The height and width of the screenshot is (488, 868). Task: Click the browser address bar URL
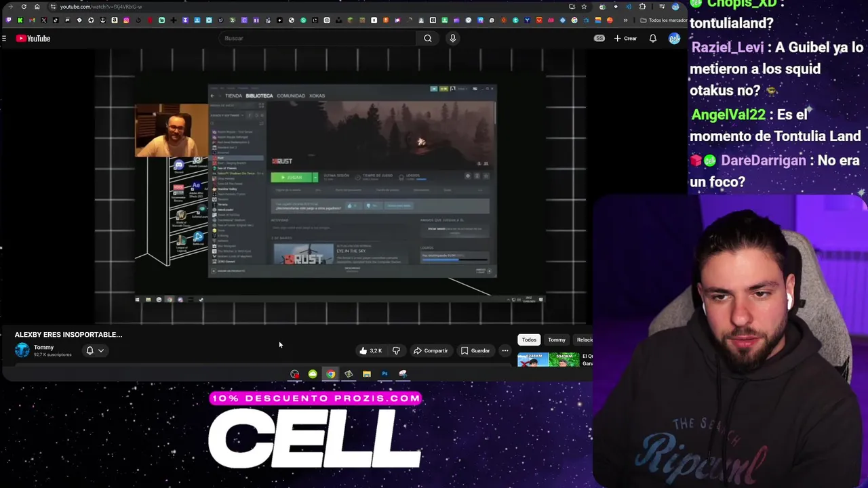coord(101,7)
